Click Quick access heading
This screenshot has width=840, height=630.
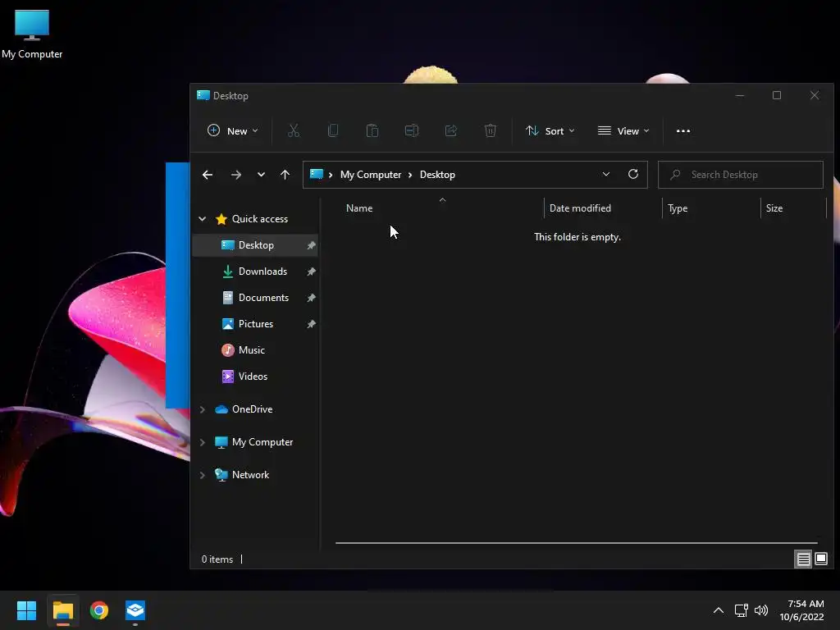tap(260, 218)
